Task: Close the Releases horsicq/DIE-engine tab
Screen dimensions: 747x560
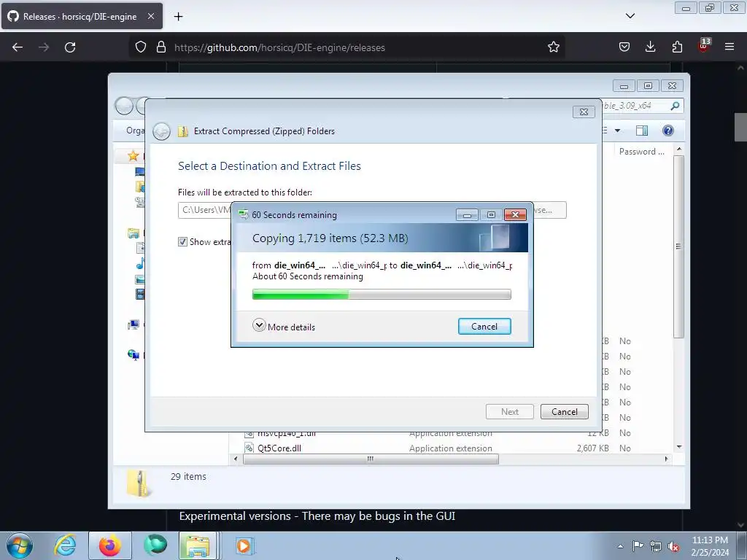Action: [x=150, y=16]
